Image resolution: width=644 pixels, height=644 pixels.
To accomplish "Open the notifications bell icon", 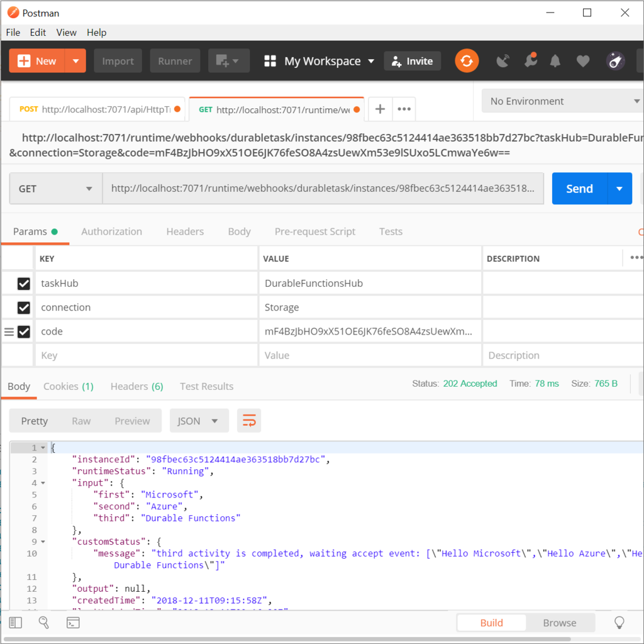I will point(555,61).
